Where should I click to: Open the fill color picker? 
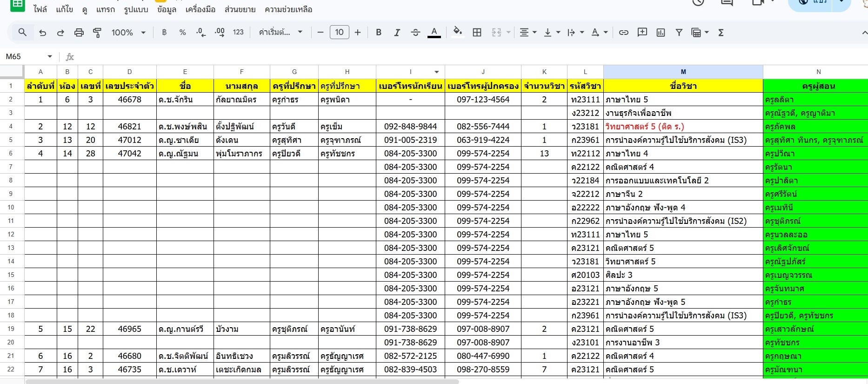tap(458, 33)
